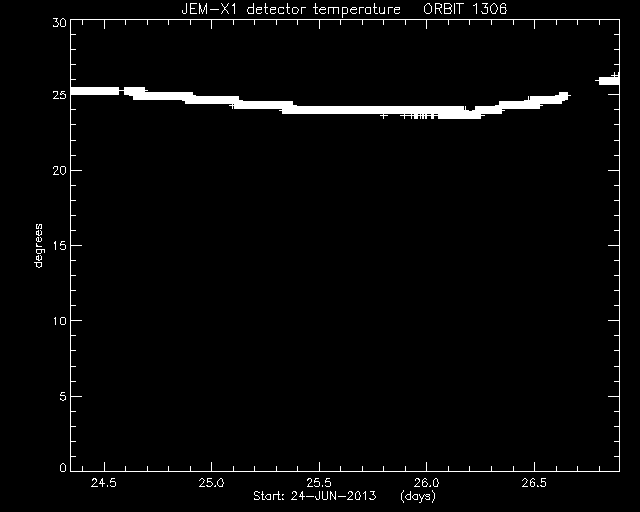Select the 26.0 x-axis tick label

[x=426, y=483]
